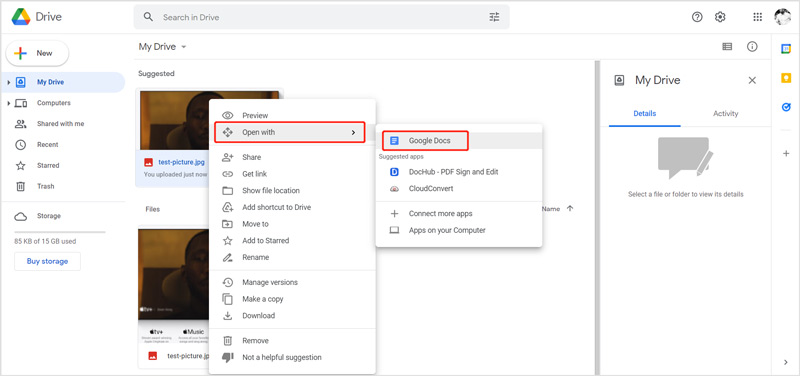The height and width of the screenshot is (376, 800).
Task: Click the account profile avatar
Action: [x=782, y=17]
